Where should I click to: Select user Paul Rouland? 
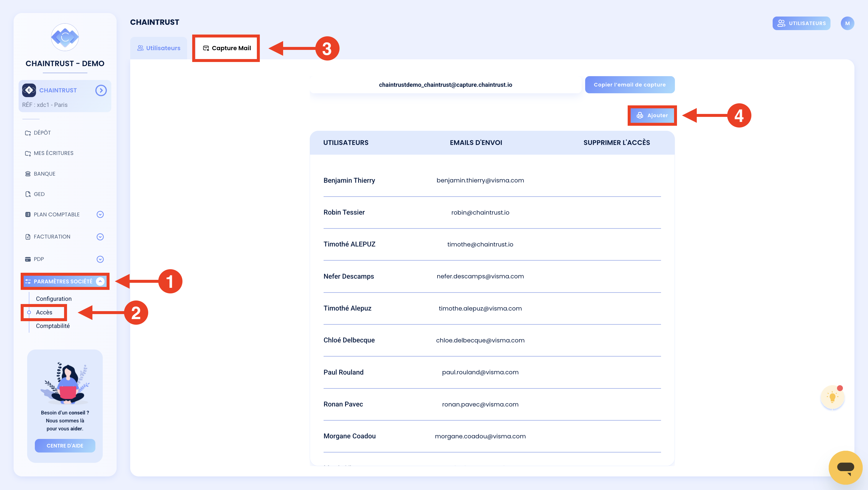pos(343,372)
